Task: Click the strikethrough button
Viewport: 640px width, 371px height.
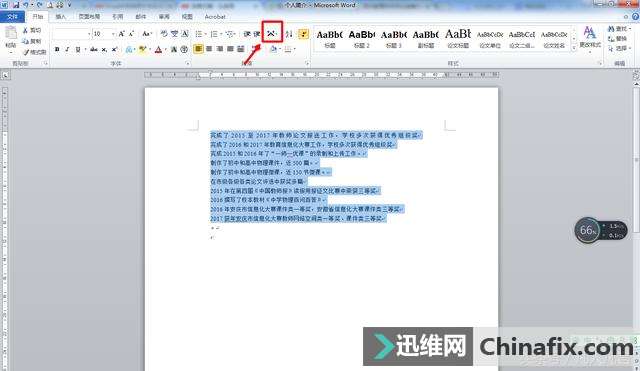Action: [x=94, y=49]
